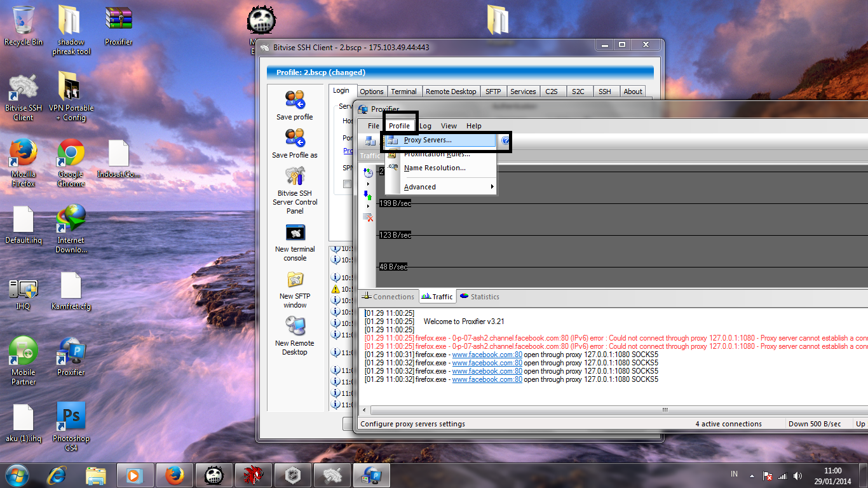Select the SSH tab in Bitvise
This screenshot has height=488, width=868.
[605, 91]
